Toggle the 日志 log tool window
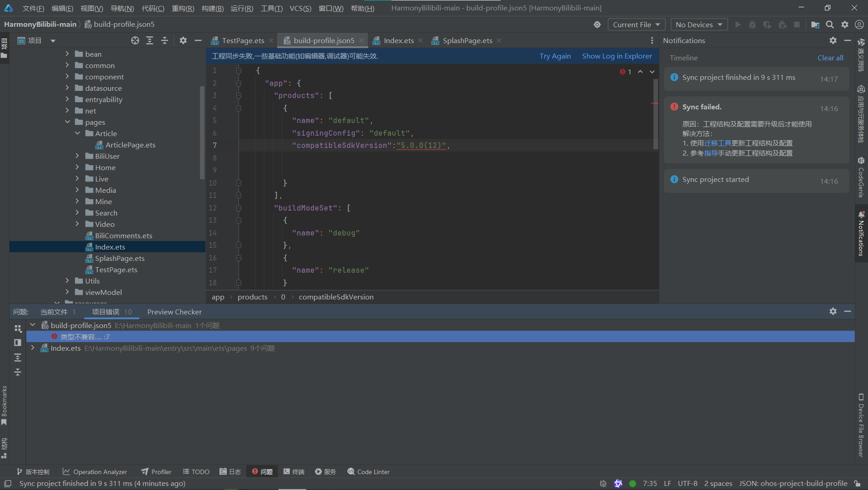 (230, 472)
